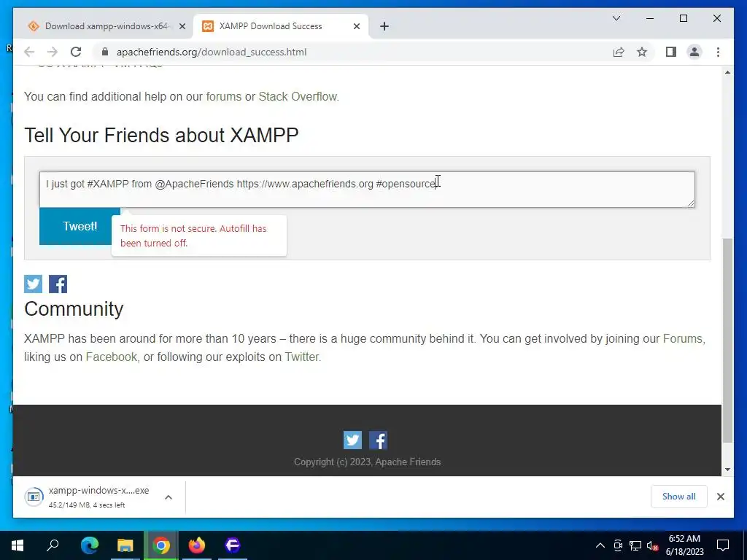
Task: Click the network tray icon
Action: pyautogui.click(x=635, y=545)
